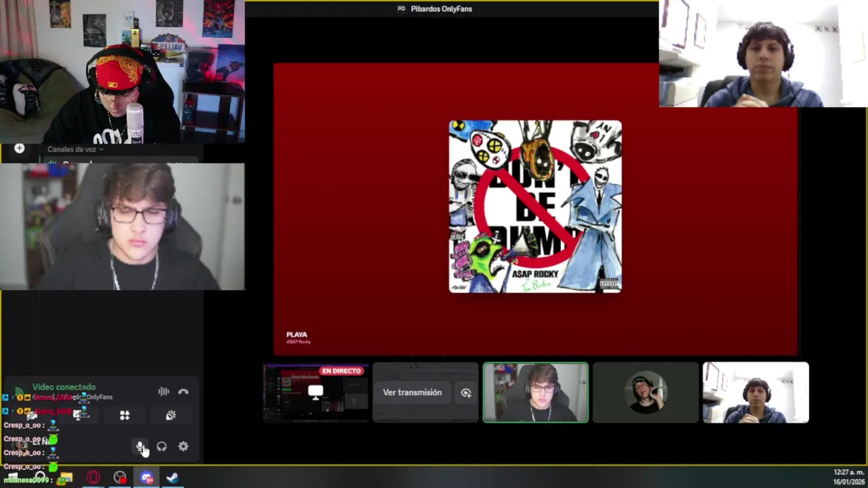The image size is (868, 488).
Task: Click the Don't Be Dumb album cover
Action: click(x=535, y=207)
